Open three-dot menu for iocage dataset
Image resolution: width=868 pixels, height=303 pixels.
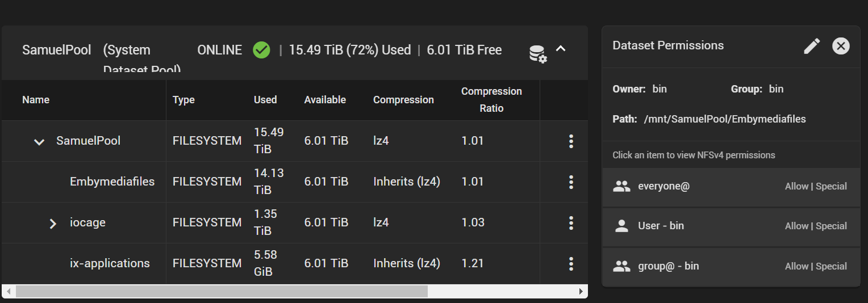pyautogui.click(x=571, y=223)
